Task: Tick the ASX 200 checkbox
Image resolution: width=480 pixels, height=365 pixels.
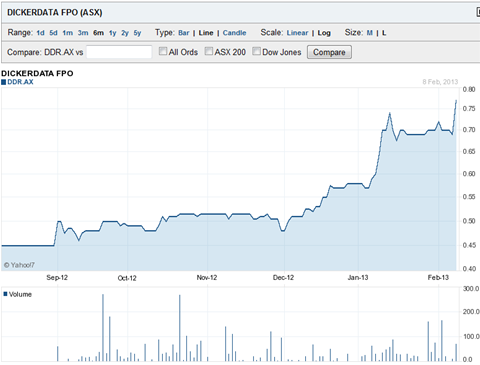Action: pyautogui.click(x=209, y=51)
